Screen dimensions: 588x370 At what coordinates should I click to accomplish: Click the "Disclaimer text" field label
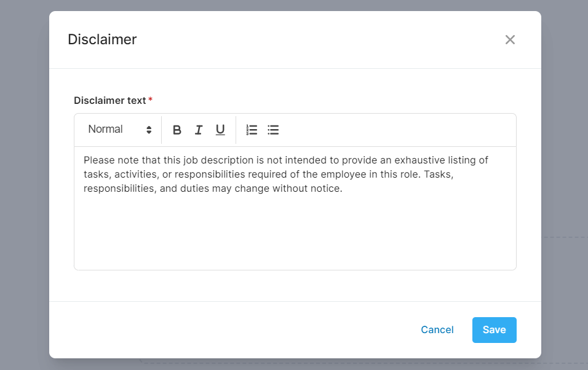109,100
